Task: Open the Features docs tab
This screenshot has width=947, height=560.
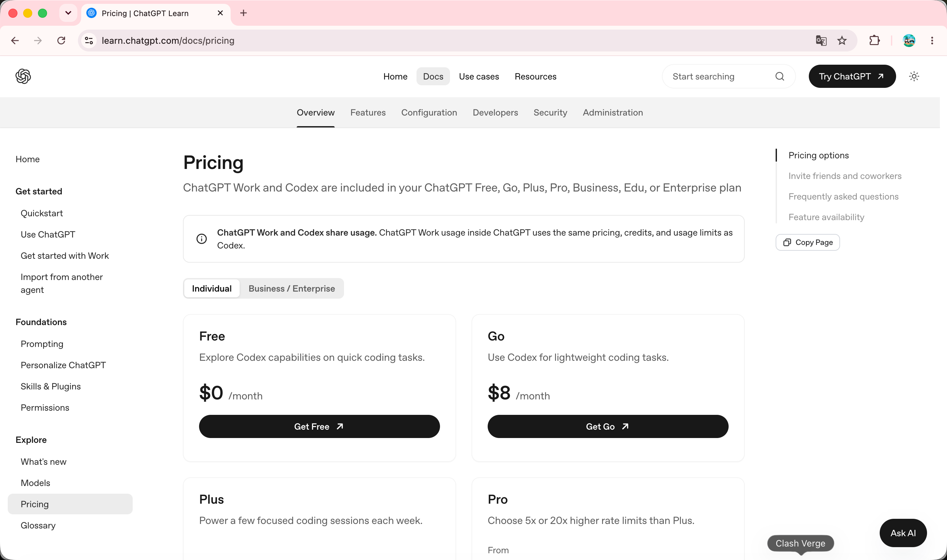Action: pos(368,112)
